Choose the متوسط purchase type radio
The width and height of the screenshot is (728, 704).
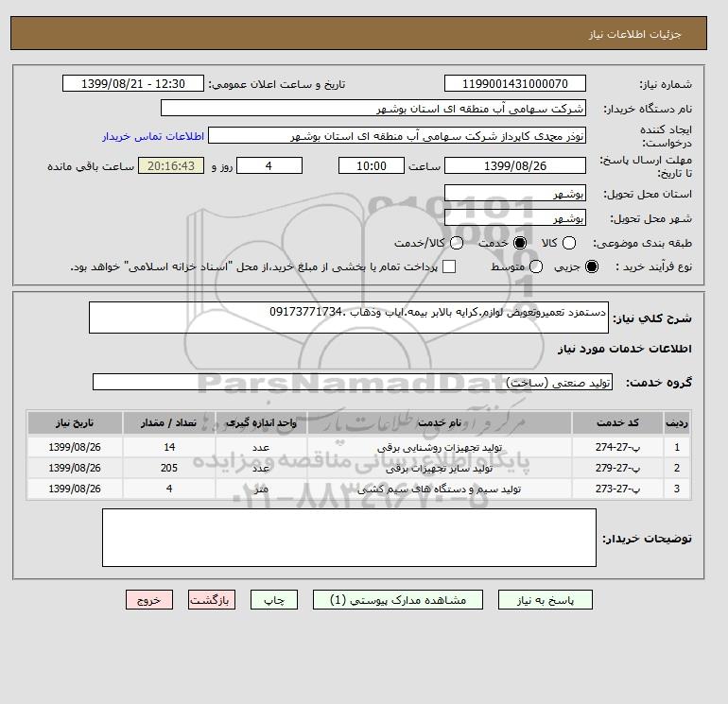pyautogui.click(x=536, y=266)
